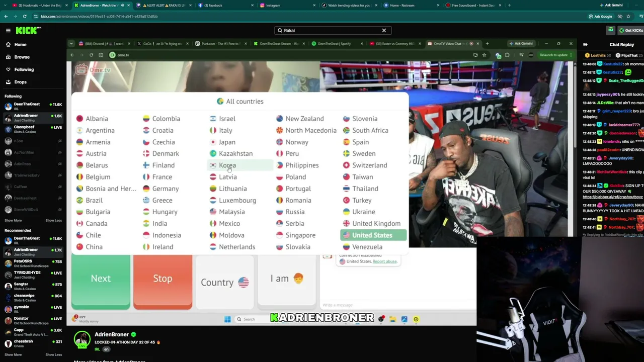
Task: Click the kick.com address bar URL
Action: click(x=99, y=17)
